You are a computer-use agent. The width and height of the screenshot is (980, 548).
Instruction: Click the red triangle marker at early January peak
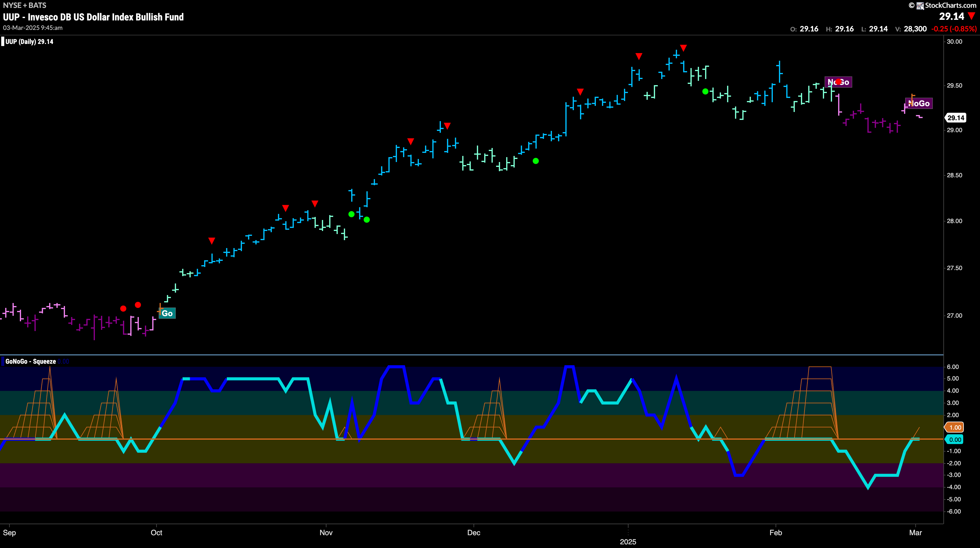639,56
